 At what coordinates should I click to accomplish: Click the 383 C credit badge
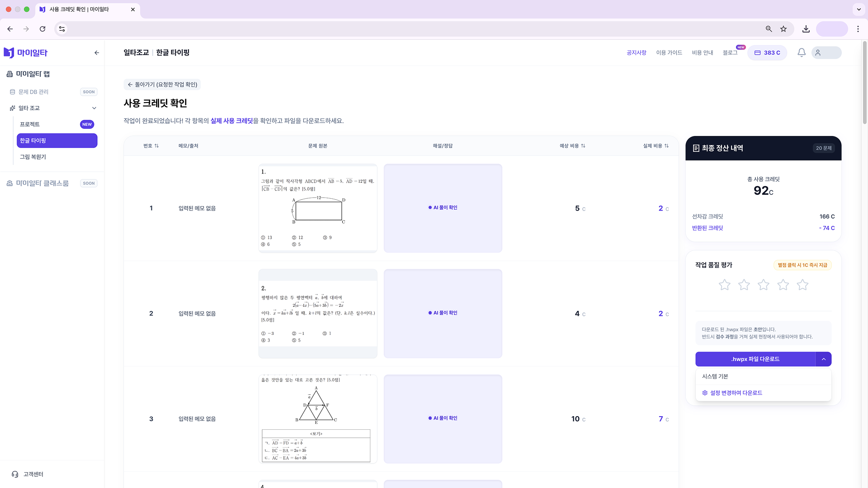coord(767,52)
